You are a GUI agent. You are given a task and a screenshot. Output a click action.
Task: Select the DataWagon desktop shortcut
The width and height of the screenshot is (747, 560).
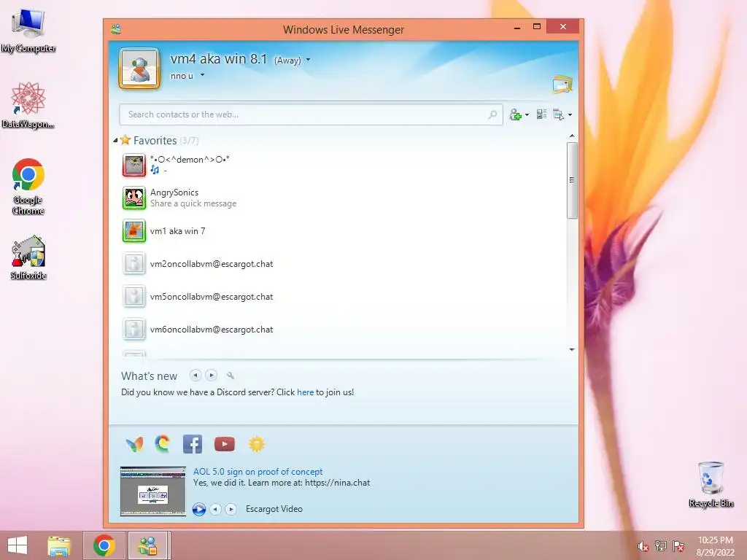28,105
